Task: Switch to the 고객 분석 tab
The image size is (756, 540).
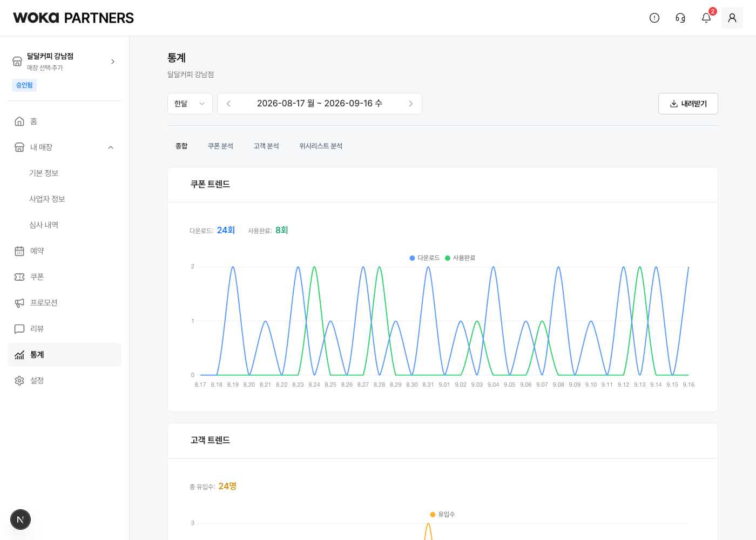Action: click(266, 146)
